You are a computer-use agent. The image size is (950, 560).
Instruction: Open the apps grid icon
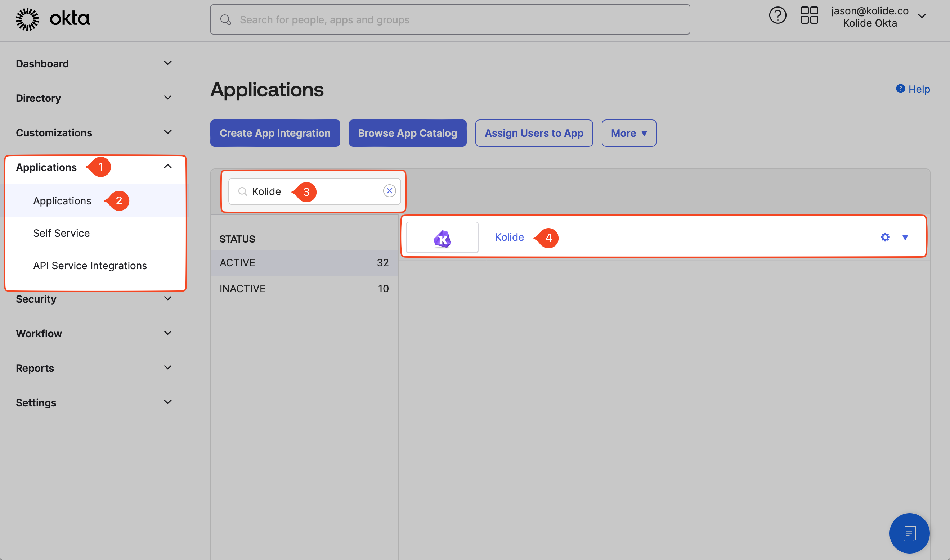(809, 15)
